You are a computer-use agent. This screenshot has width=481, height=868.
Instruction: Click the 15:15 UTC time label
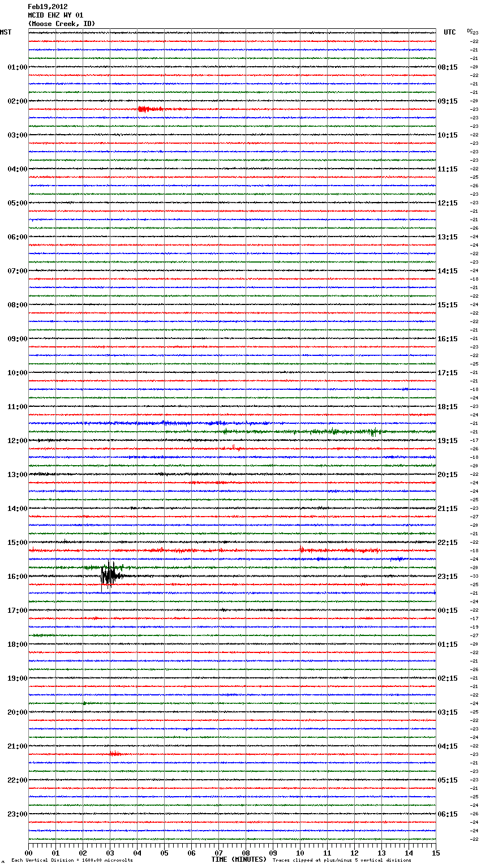pyautogui.click(x=448, y=305)
